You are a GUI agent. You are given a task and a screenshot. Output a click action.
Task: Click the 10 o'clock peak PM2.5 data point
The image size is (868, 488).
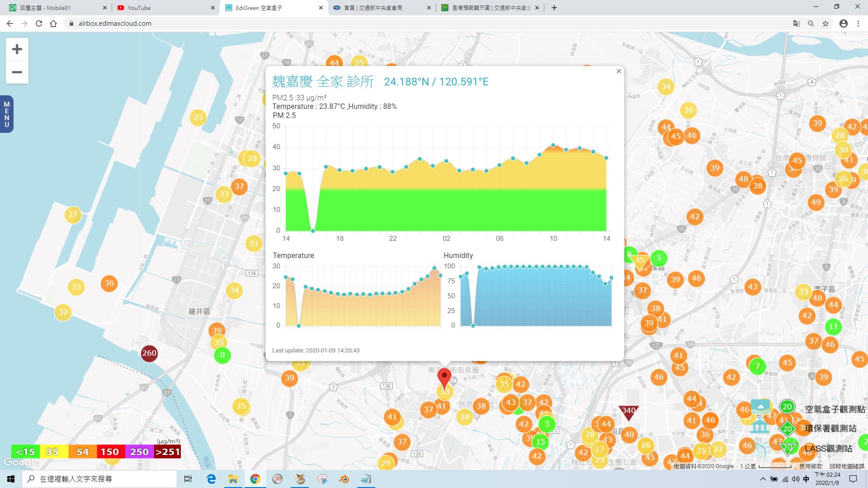553,145
